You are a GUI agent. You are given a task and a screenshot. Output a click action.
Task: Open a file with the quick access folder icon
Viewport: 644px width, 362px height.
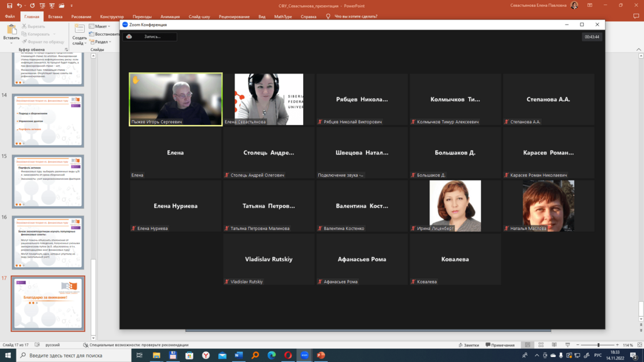pyautogui.click(x=62, y=6)
